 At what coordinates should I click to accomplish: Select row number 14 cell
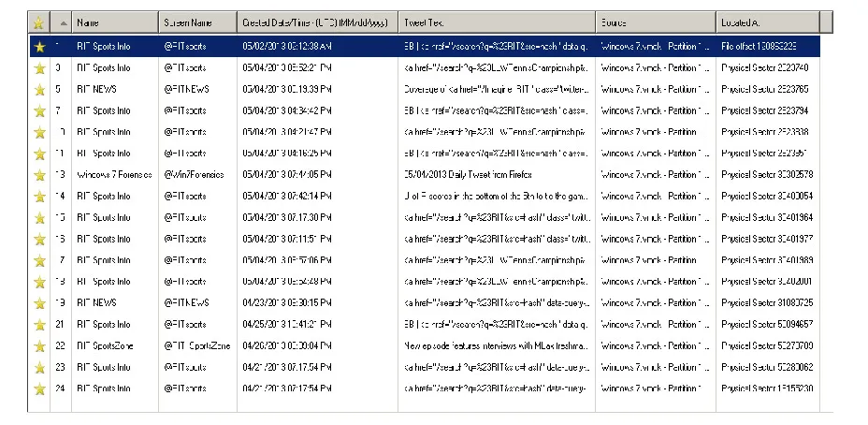coord(60,197)
